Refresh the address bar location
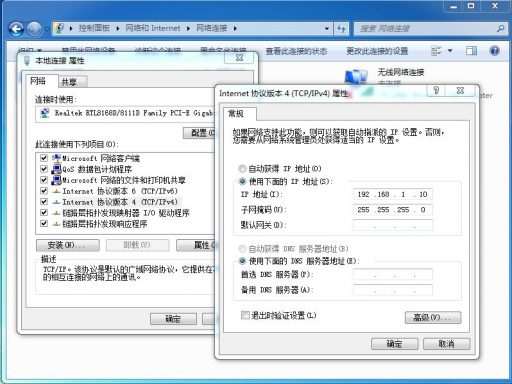Image resolution: width=512 pixels, height=384 pixels. 341,29
